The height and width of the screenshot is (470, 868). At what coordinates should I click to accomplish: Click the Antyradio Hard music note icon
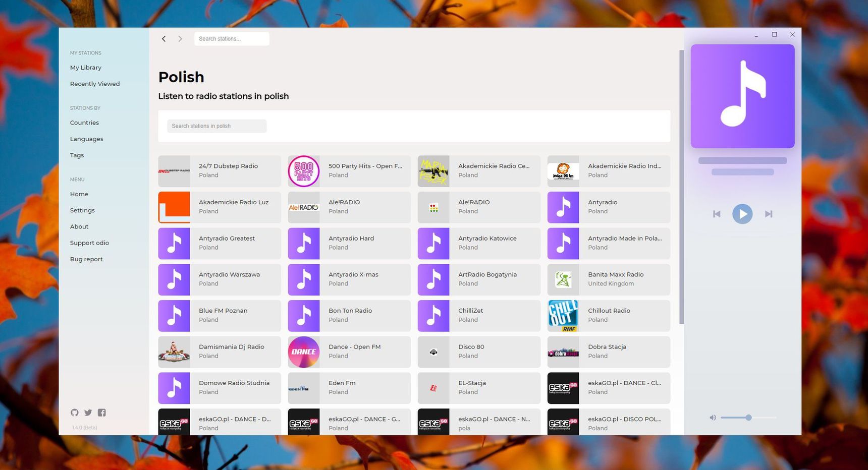[x=304, y=244]
